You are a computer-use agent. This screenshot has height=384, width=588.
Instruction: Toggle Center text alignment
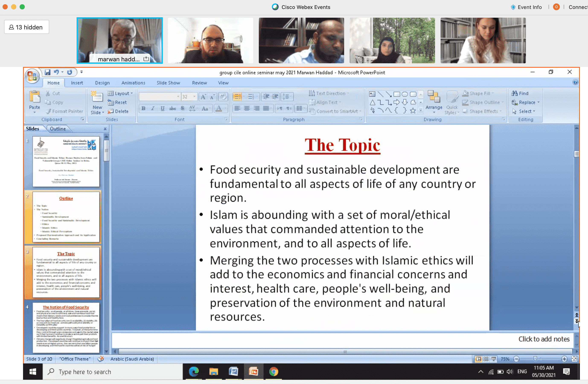tap(247, 108)
